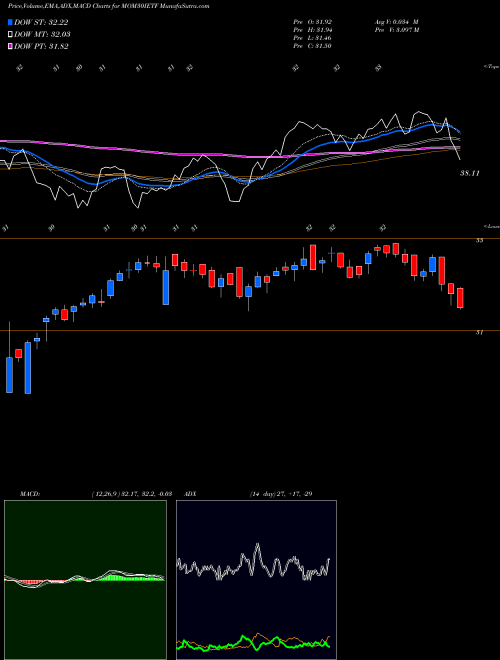
Task: Open the ADX indicator chart panel
Action: point(256,580)
